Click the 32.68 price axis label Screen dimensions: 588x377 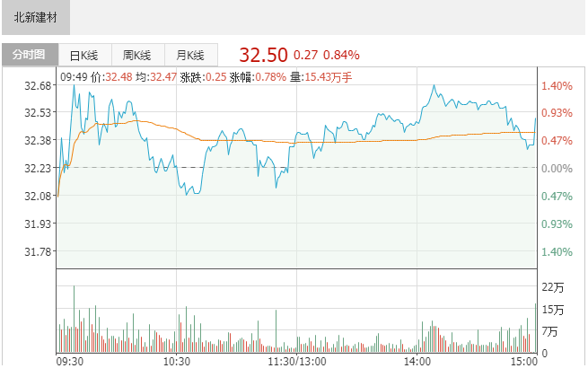[x=38, y=86]
